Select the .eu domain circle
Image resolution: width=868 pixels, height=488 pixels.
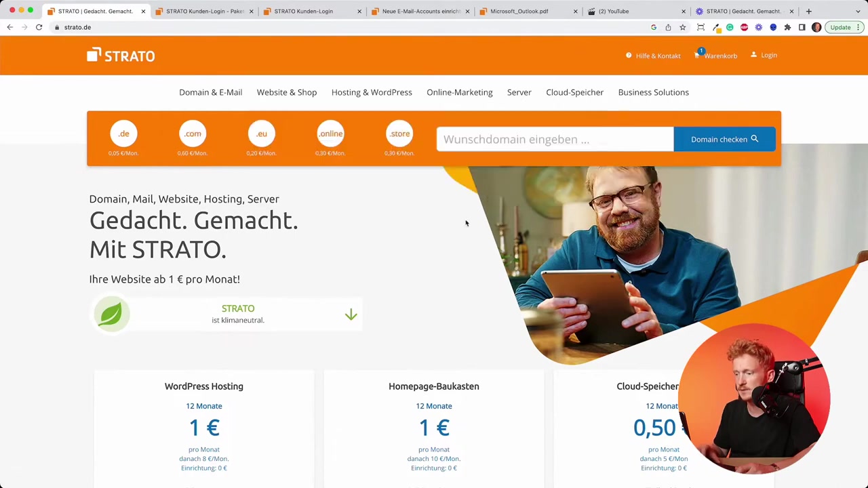click(x=262, y=134)
